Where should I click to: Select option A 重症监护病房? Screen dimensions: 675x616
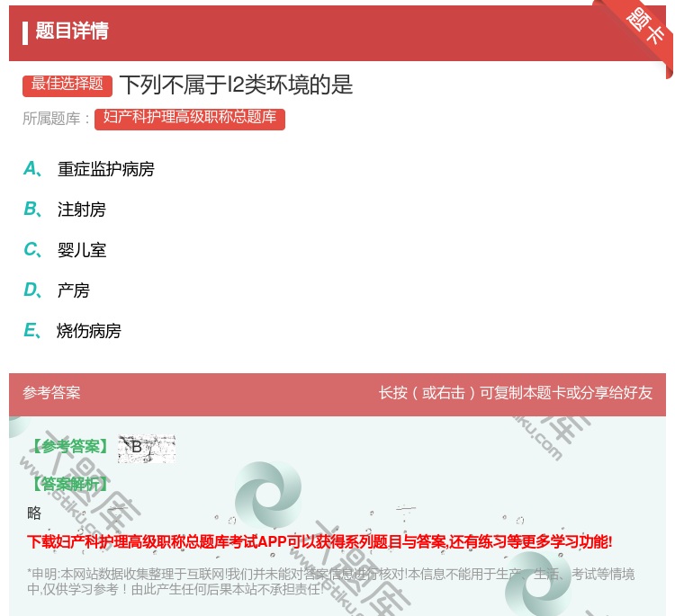click(x=89, y=169)
